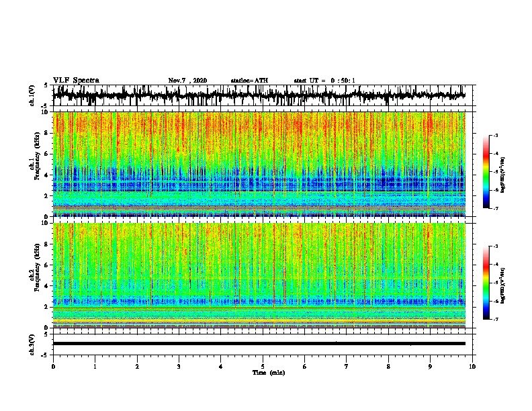Click the ch.1 spectrogram plot area
The image size is (532, 411).
[259, 164]
